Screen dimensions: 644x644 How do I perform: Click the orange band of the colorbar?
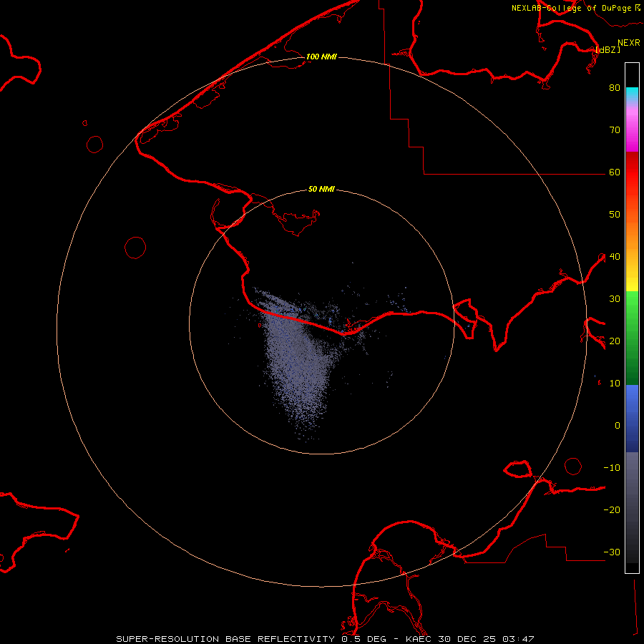(x=632, y=232)
